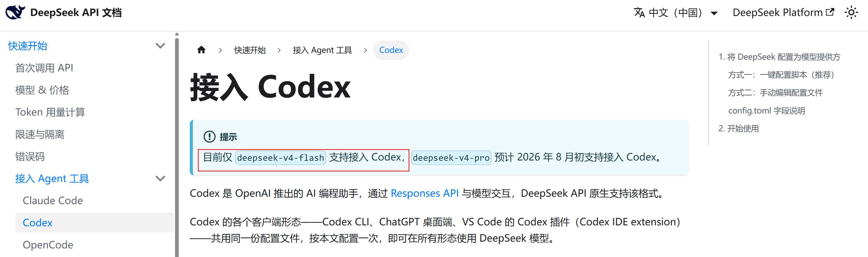Click the sidebar vertical scrollbar
Screen dimensions: 868x257
(x=177, y=147)
